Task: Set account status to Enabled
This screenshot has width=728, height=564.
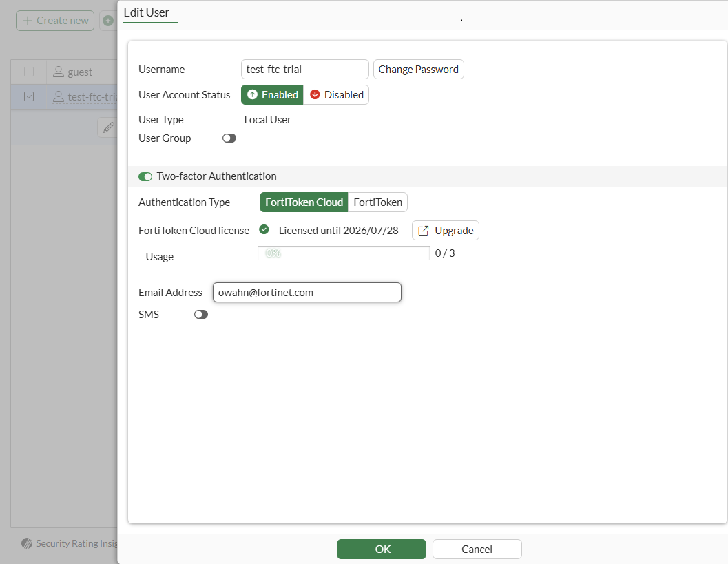Action: (x=272, y=95)
